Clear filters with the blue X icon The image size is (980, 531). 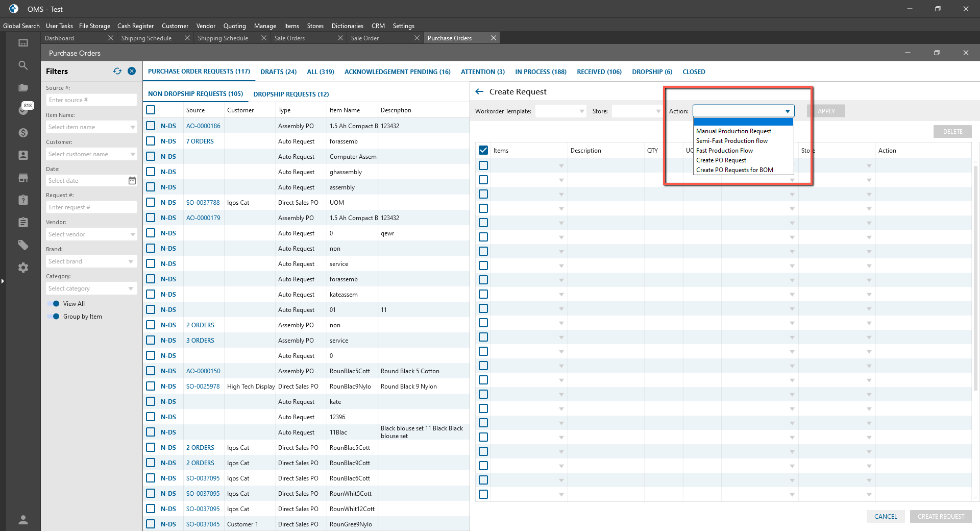pos(132,71)
